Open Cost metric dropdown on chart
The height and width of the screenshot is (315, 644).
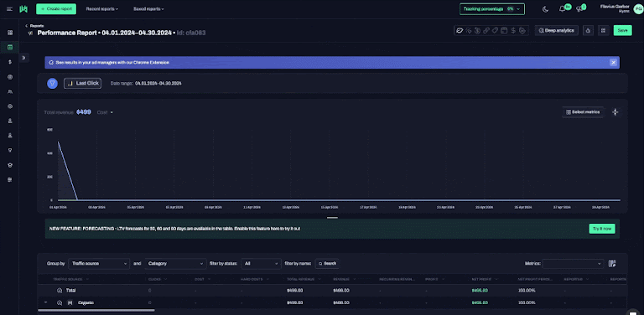[105, 112]
